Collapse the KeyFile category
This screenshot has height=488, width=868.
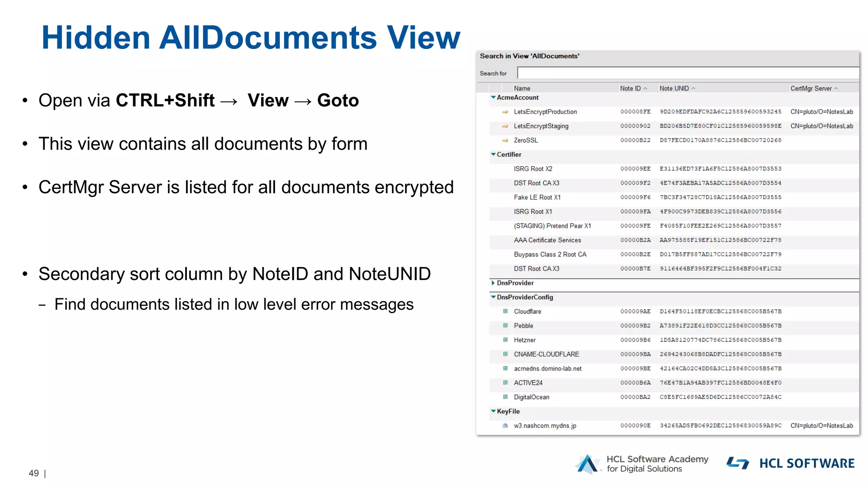493,411
